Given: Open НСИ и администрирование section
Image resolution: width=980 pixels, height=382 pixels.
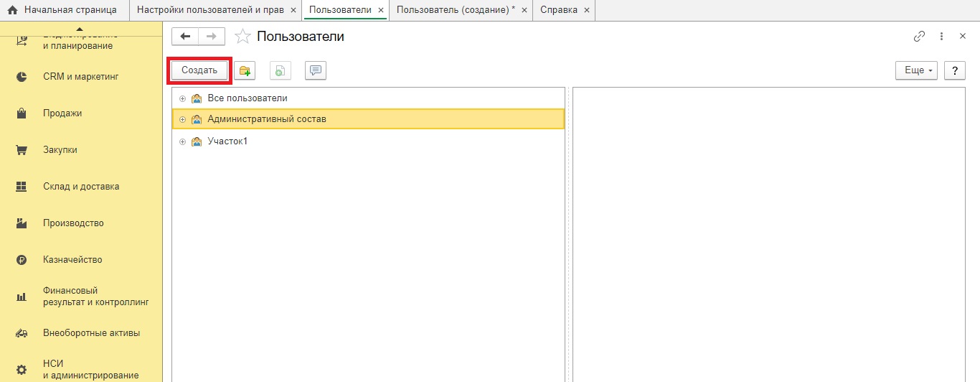Looking at the screenshot, I should 81,369.
